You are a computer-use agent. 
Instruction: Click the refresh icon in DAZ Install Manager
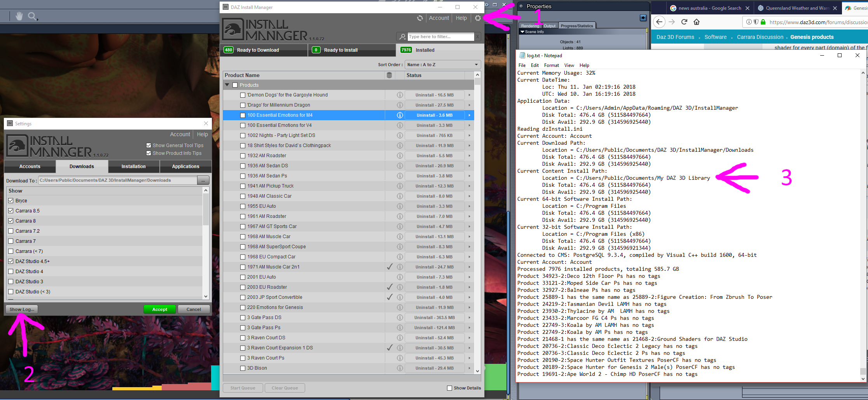pos(420,18)
